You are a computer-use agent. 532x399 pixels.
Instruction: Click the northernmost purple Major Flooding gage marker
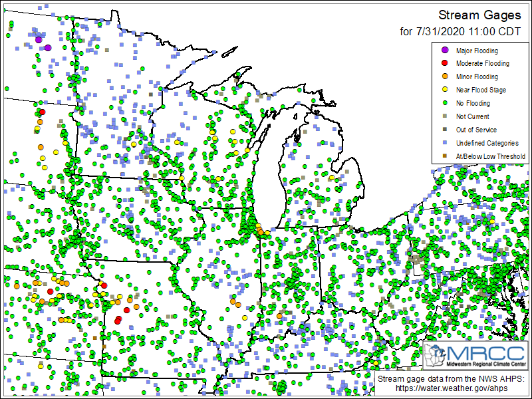[x=39, y=40]
